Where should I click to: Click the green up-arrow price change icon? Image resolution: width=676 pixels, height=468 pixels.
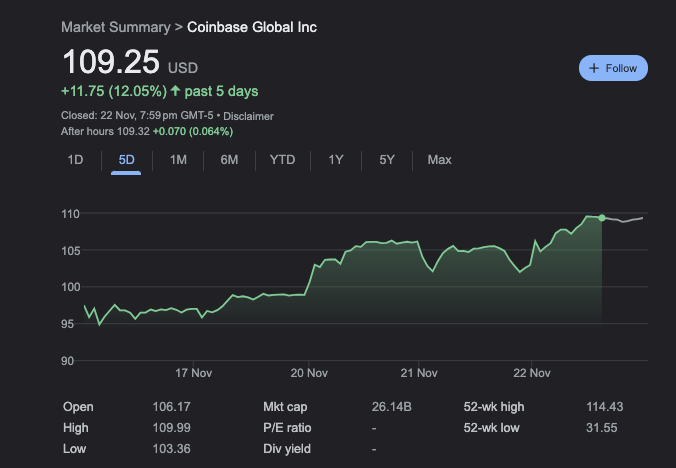tap(176, 91)
